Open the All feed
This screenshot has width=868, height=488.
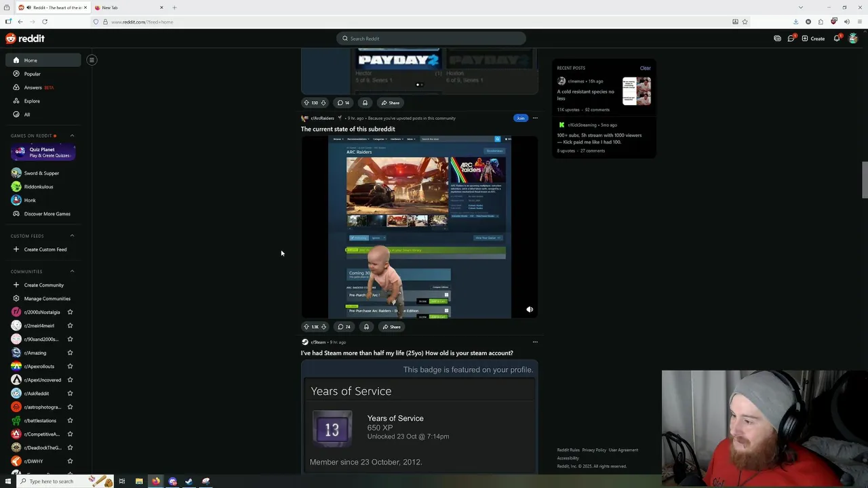pos(27,115)
